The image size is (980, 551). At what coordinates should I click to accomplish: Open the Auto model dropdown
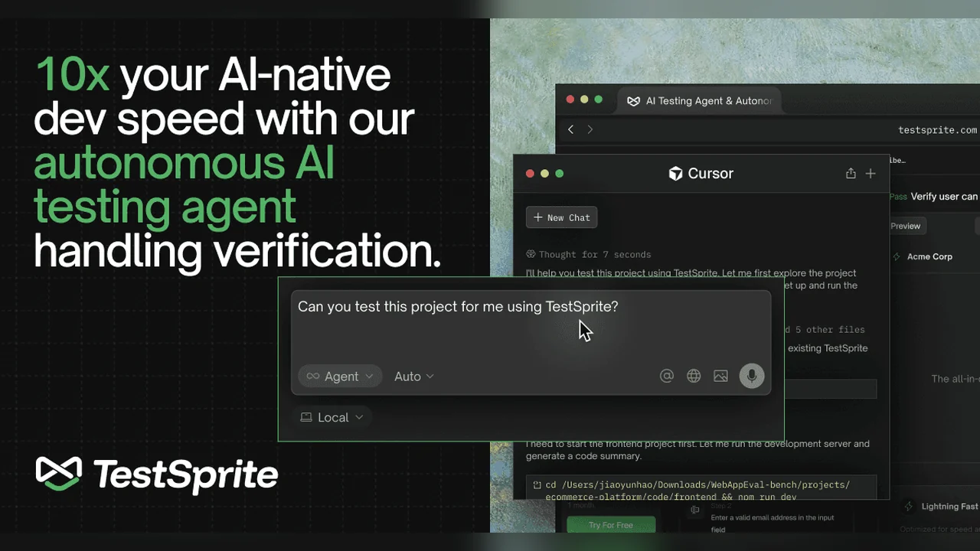coord(414,377)
